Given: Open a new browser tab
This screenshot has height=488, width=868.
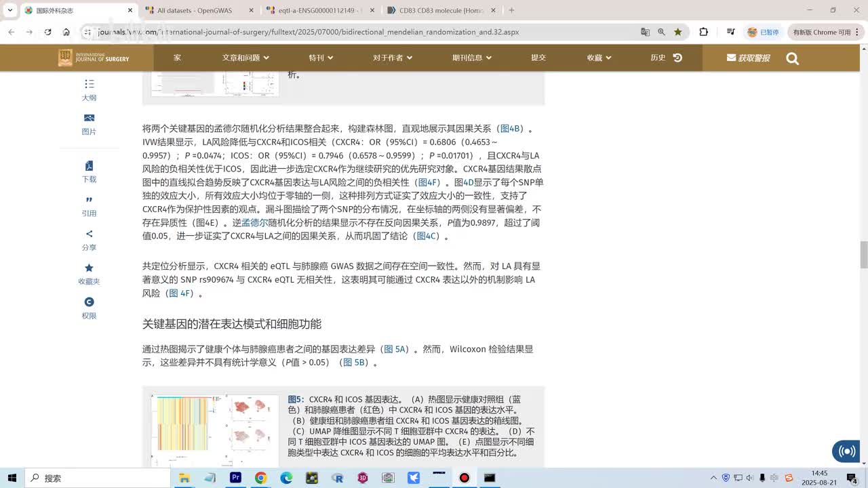Looking at the screenshot, I should pyautogui.click(x=511, y=10).
